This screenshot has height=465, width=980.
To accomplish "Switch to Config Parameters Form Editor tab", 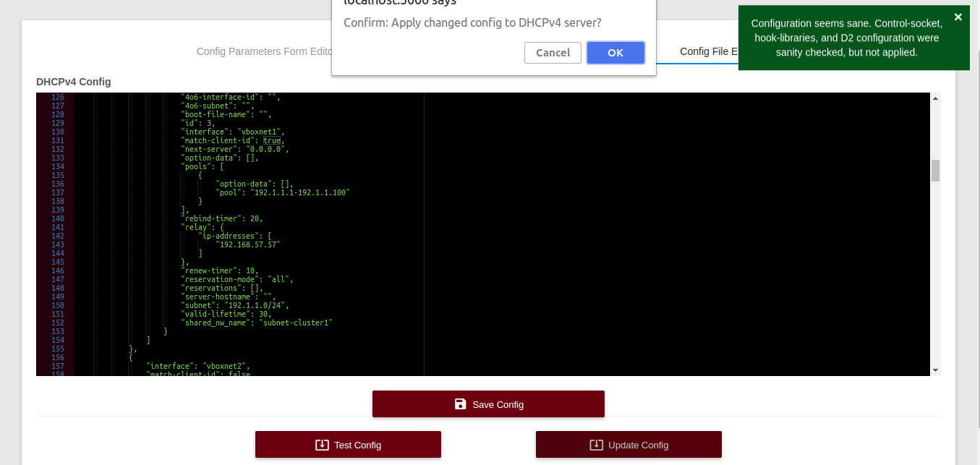I will tap(265, 51).
